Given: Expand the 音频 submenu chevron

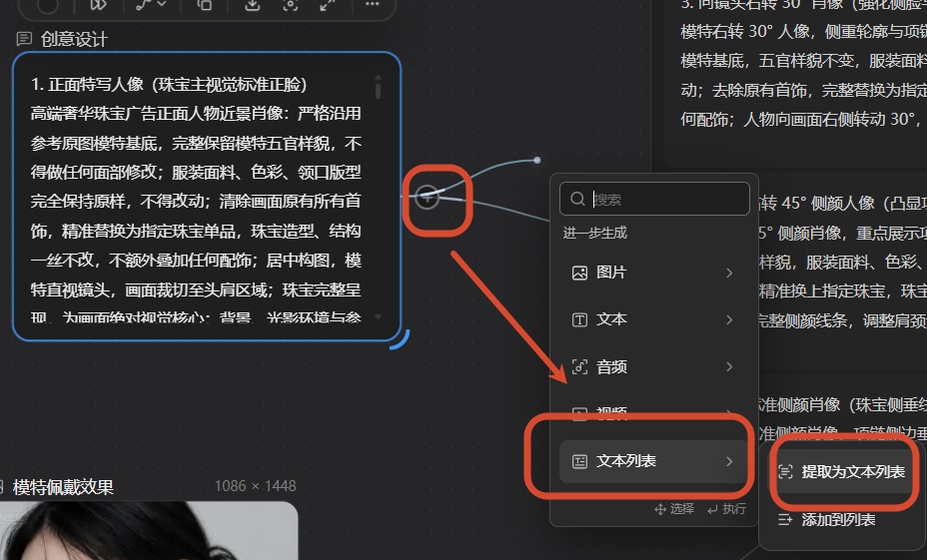Looking at the screenshot, I should tap(729, 366).
